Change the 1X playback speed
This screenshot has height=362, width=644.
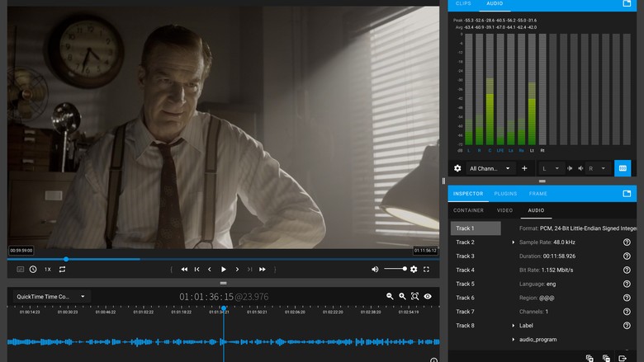point(48,270)
